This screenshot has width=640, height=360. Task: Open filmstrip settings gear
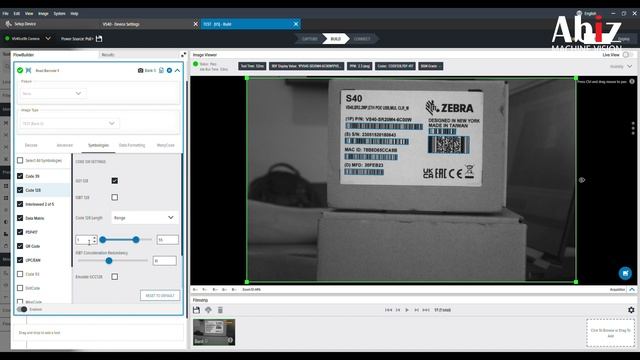631,310
